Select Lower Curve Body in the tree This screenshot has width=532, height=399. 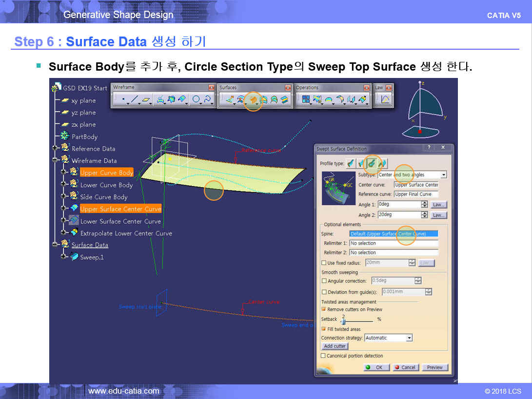point(106,185)
